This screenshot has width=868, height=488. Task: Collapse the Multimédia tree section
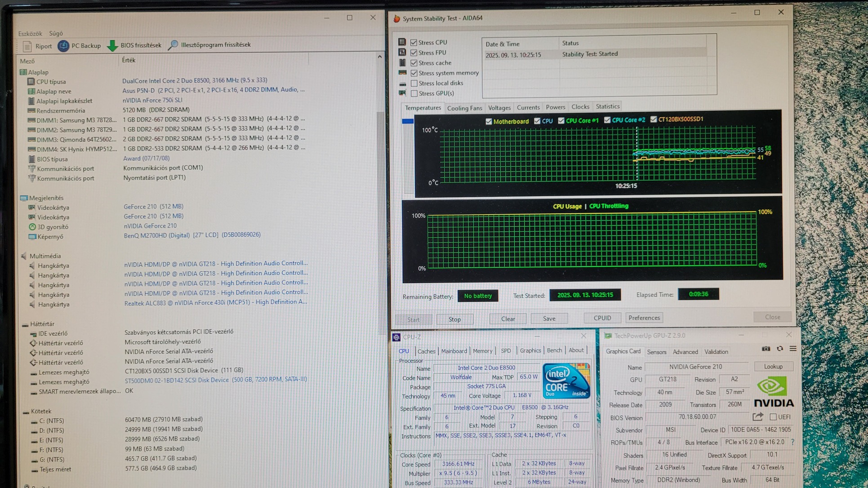pos(24,256)
